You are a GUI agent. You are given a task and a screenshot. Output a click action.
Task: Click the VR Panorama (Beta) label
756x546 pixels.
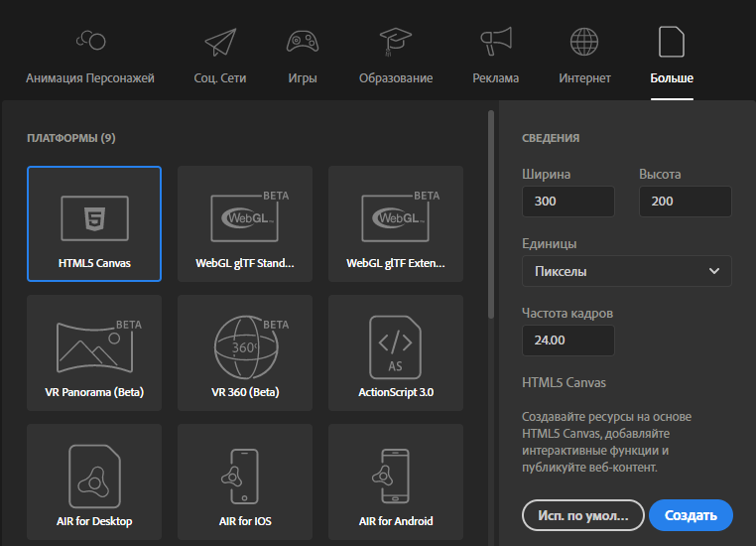point(94,392)
